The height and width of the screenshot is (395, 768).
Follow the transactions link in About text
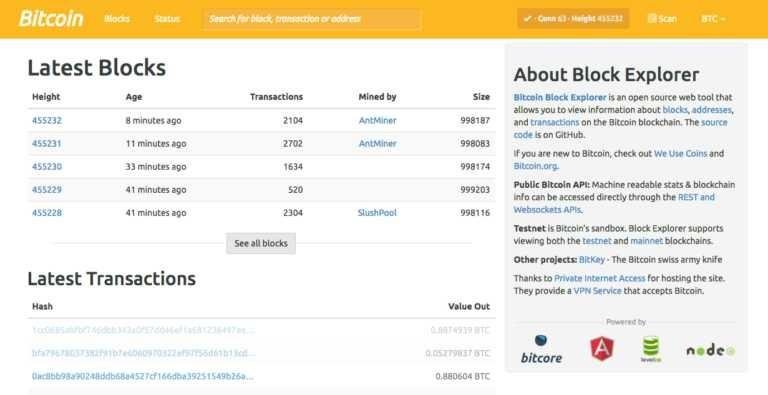click(555, 123)
